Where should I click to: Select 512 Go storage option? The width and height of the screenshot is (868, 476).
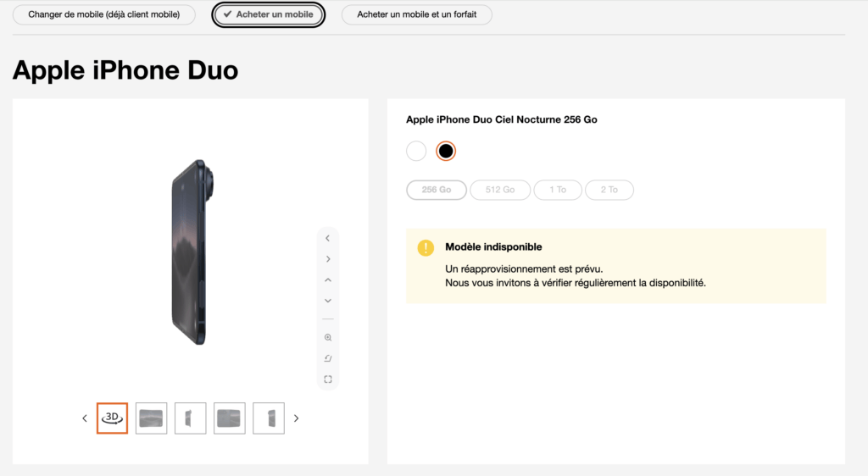[x=500, y=190]
